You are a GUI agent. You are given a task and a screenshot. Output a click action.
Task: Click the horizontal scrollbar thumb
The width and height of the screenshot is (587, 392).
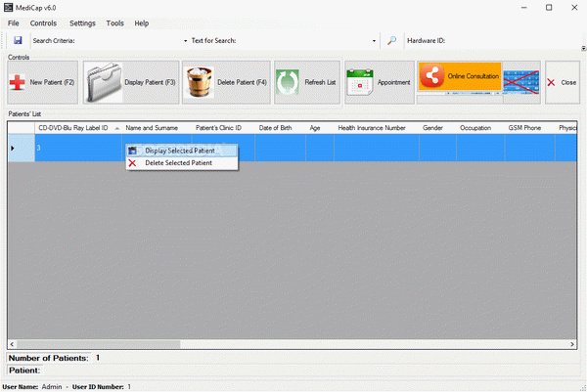(x=99, y=344)
